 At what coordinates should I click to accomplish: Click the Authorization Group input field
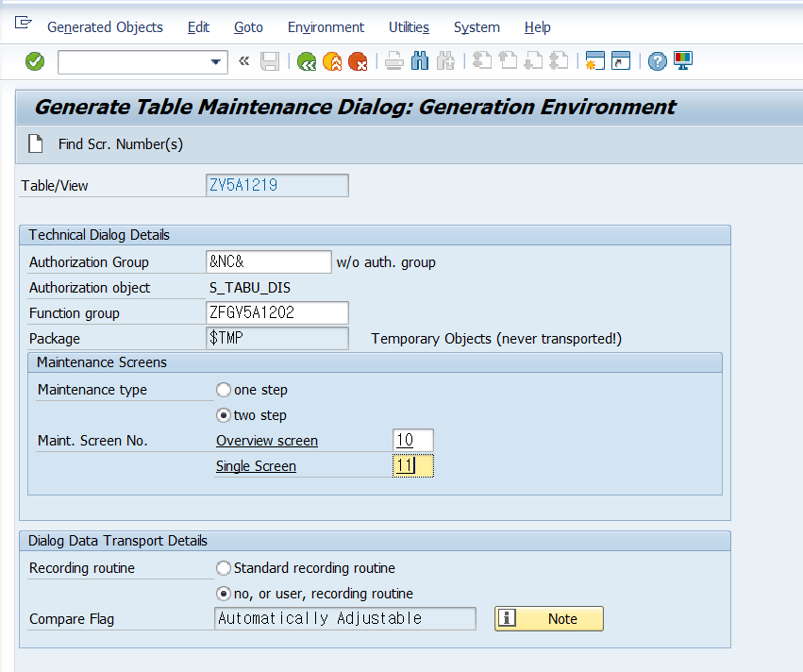[x=268, y=261]
